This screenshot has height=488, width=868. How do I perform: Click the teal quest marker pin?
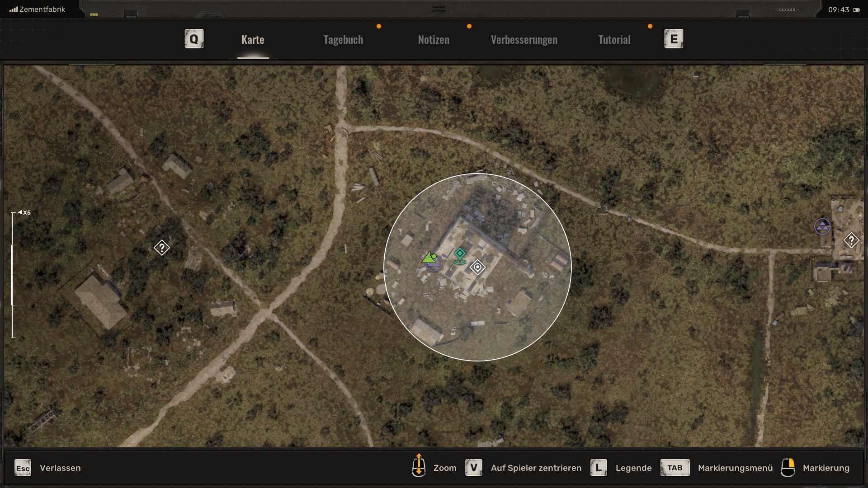[x=460, y=255]
